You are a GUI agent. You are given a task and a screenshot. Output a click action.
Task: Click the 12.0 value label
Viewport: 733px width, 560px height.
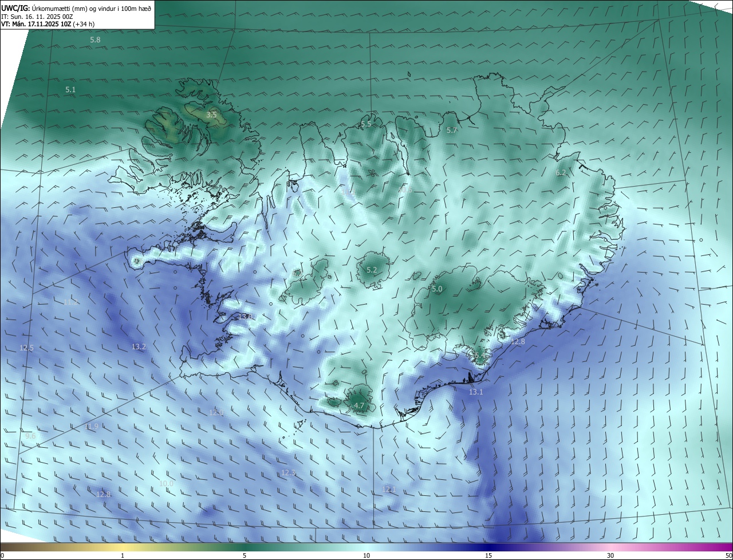point(216,413)
